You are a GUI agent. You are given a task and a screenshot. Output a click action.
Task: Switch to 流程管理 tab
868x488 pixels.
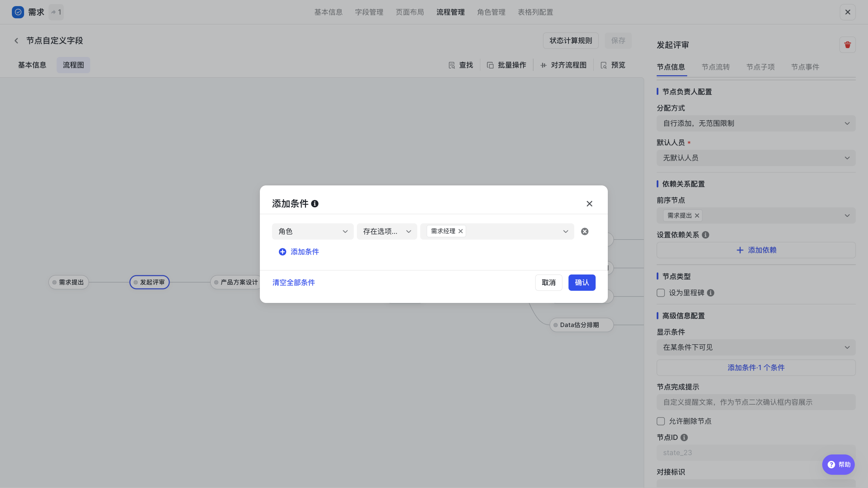pyautogui.click(x=450, y=12)
